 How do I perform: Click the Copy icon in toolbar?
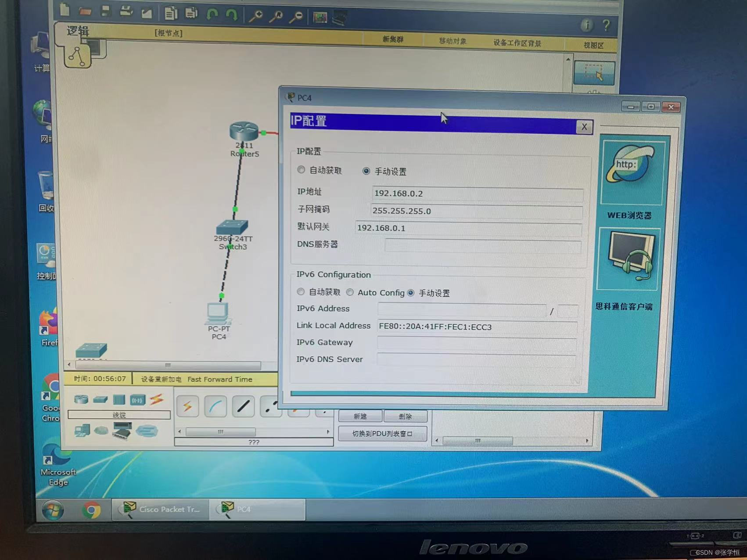point(171,14)
